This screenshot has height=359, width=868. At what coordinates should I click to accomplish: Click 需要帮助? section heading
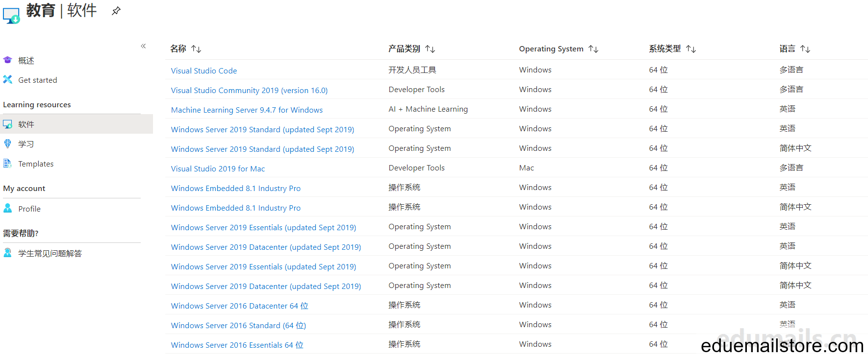21,233
